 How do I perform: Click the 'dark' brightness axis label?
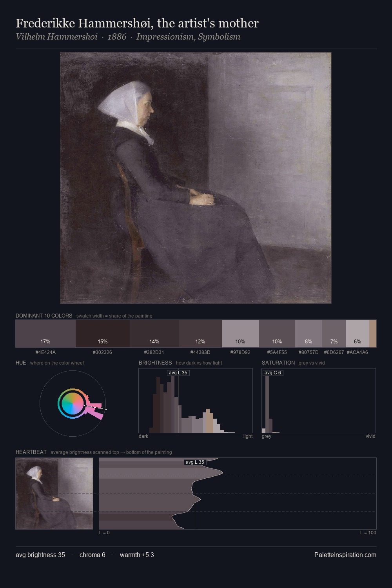[143, 436]
